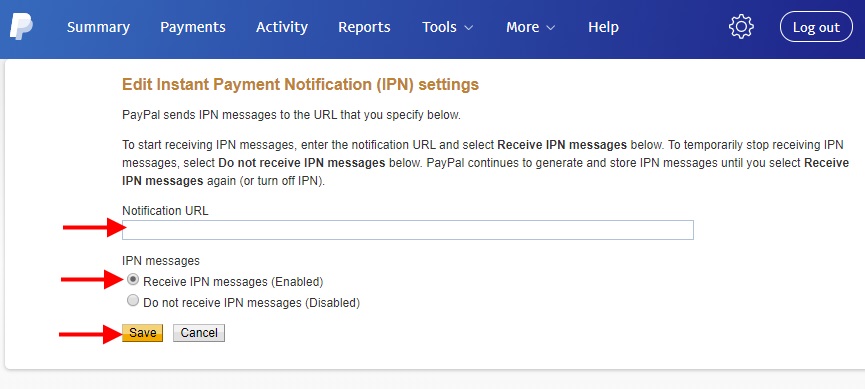Expand the More dropdown menu
Screen dimensions: 865x389
531,27
